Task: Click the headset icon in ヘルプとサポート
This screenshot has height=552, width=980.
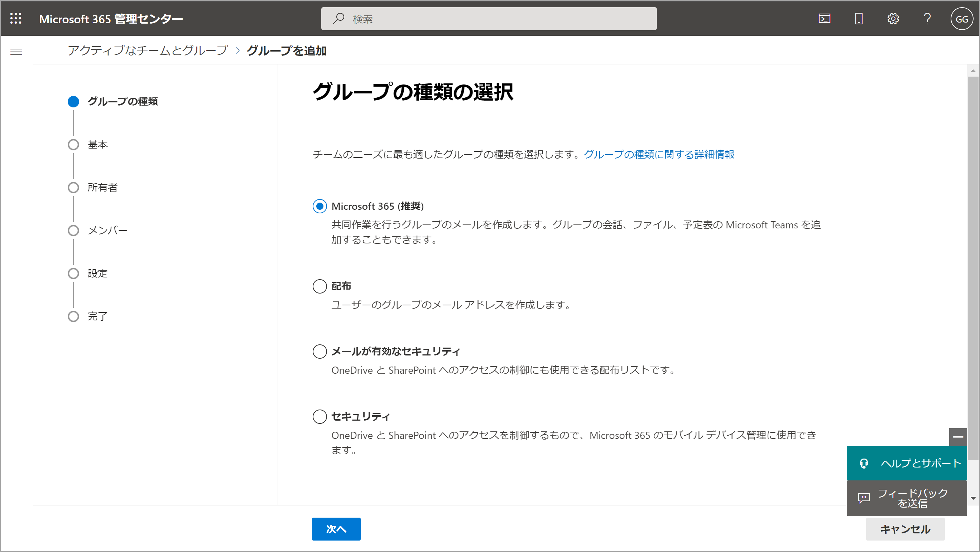Action: point(864,463)
